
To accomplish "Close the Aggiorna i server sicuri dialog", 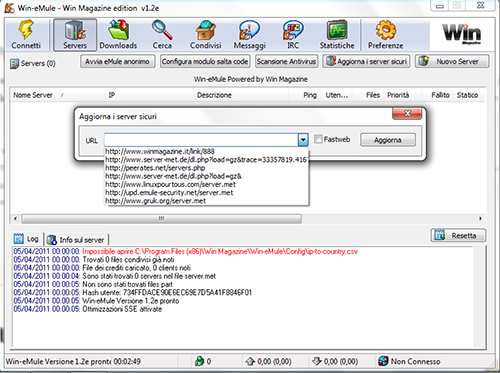I will click(407, 114).
